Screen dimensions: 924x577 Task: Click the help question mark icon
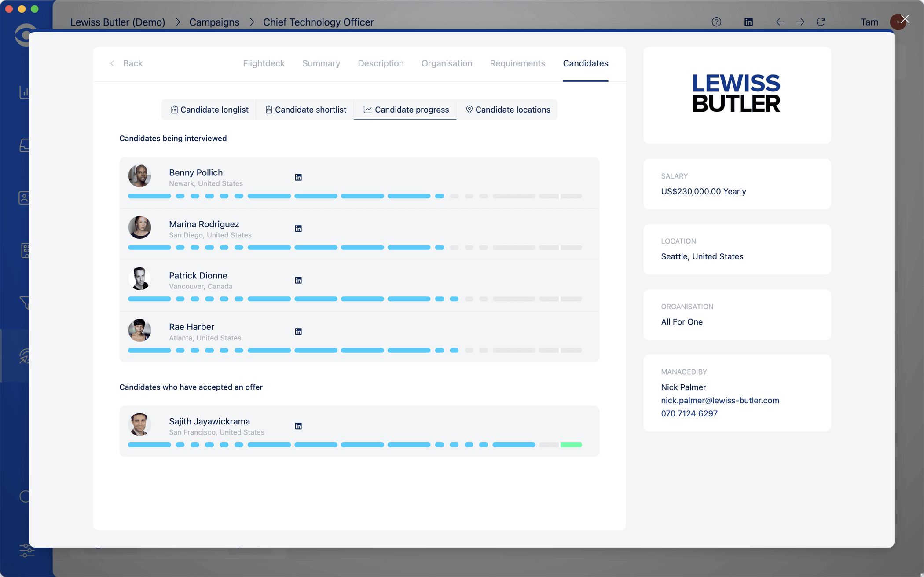716,22
